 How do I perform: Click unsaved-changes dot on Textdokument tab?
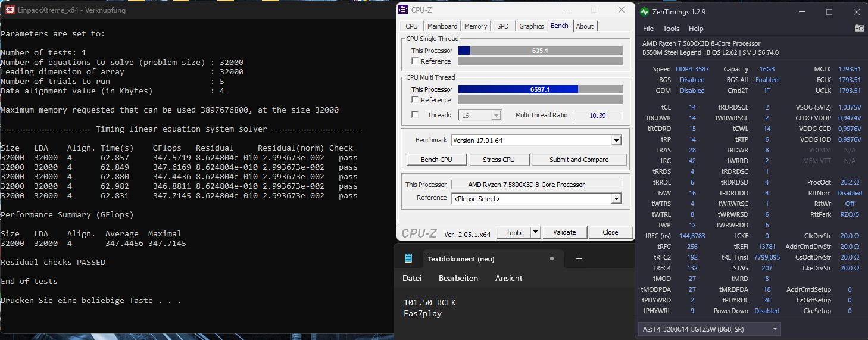pos(552,258)
